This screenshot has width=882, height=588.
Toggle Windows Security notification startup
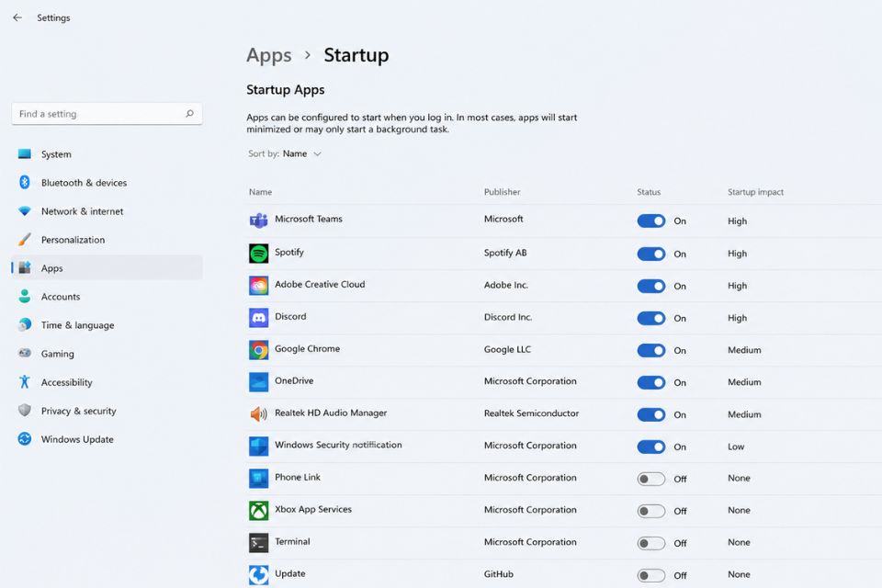click(x=650, y=447)
